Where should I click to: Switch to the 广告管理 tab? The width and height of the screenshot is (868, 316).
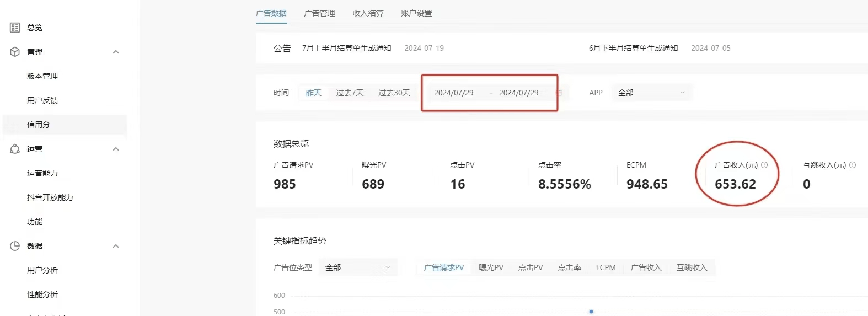[x=319, y=13]
